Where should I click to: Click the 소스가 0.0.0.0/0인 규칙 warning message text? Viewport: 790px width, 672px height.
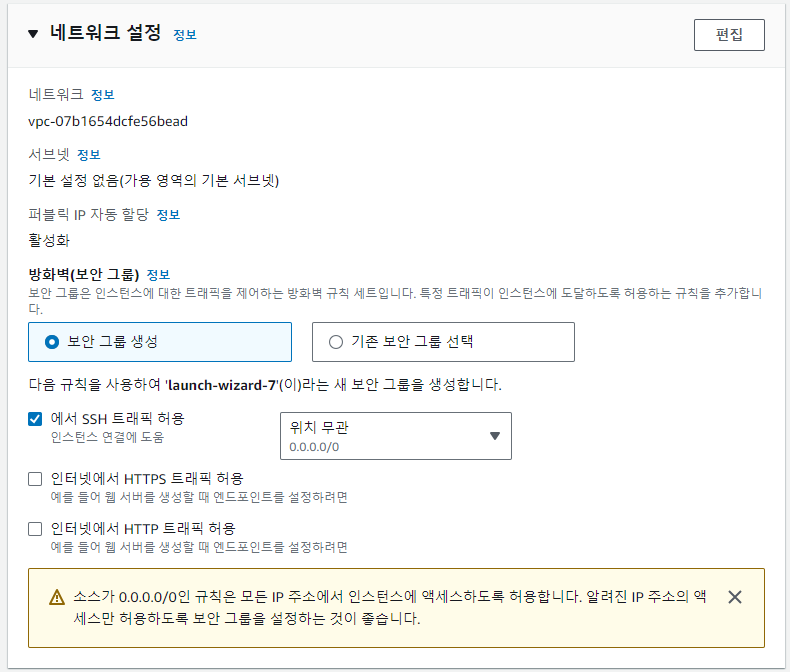coord(389,608)
